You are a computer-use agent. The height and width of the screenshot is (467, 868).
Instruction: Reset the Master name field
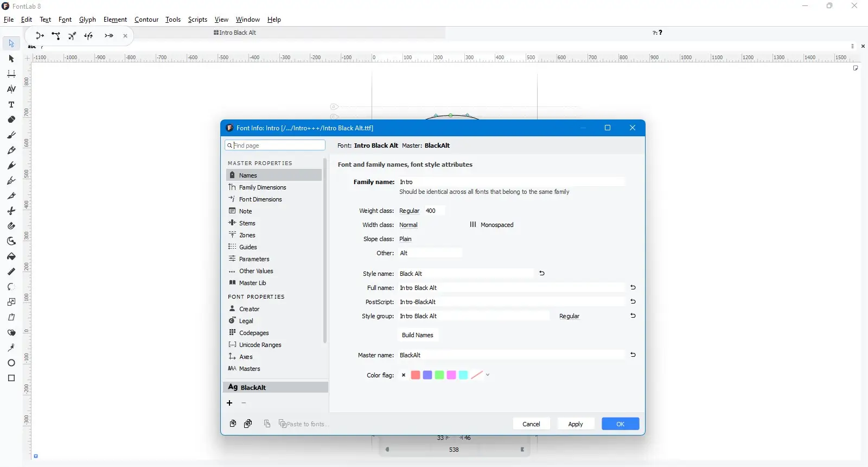point(633,355)
